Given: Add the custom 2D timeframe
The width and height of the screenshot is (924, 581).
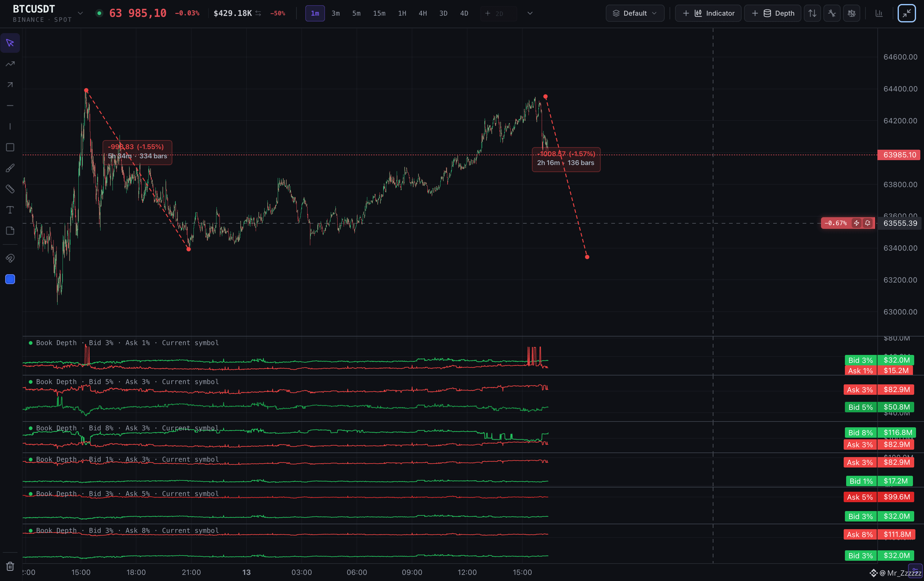Looking at the screenshot, I should (x=498, y=13).
